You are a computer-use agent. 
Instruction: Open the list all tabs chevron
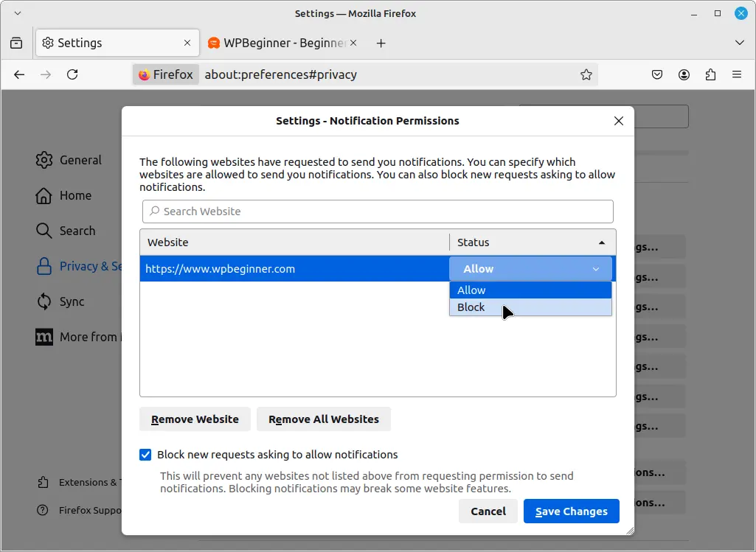click(x=740, y=43)
